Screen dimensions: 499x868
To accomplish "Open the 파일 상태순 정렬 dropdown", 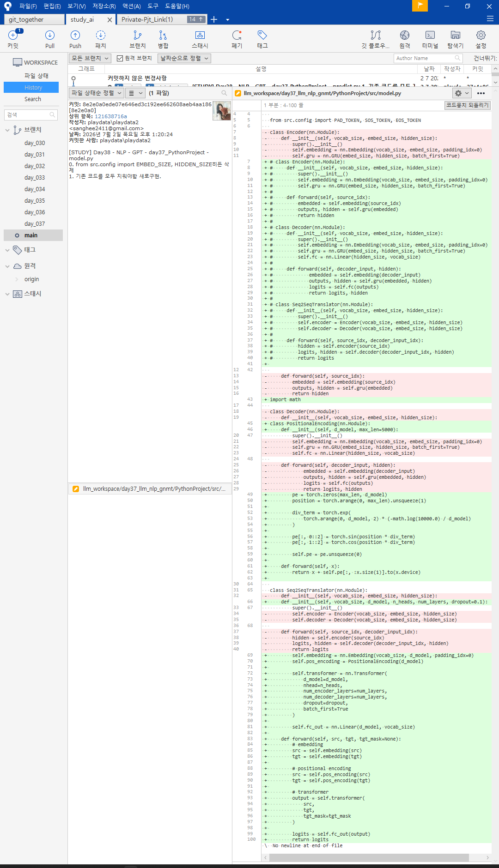I will pos(97,93).
